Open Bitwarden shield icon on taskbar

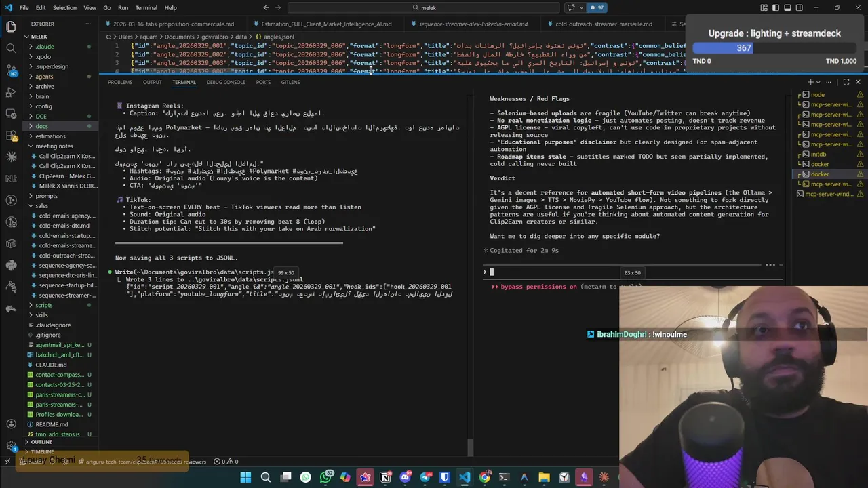tap(445, 477)
